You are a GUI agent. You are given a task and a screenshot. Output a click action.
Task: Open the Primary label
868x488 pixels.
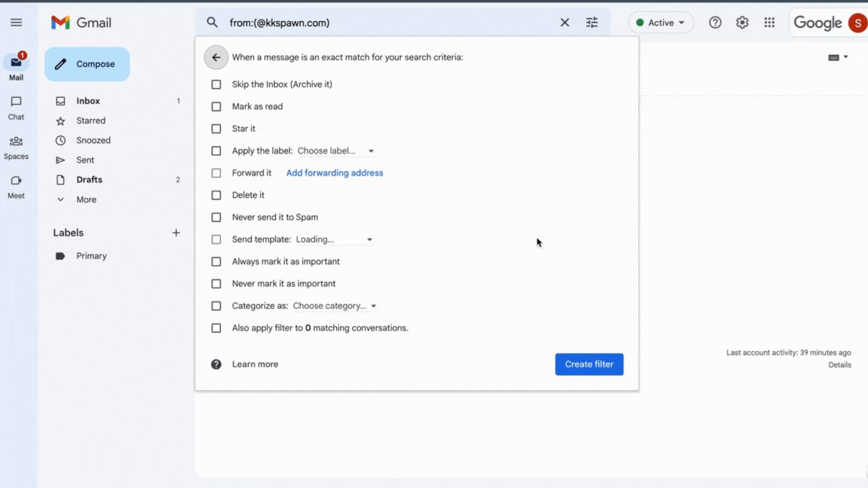point(91,256)
